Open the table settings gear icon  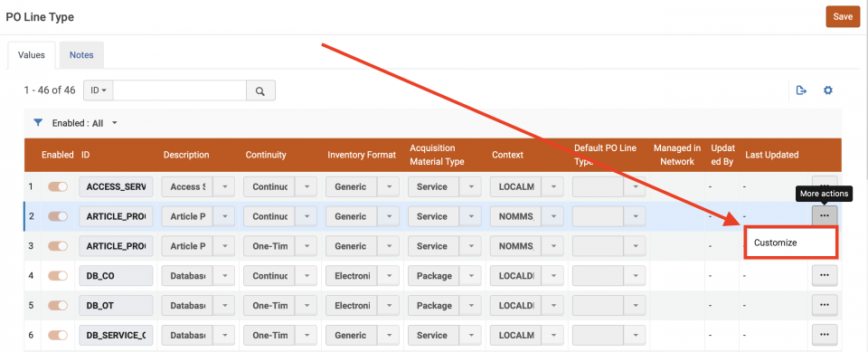827,90
